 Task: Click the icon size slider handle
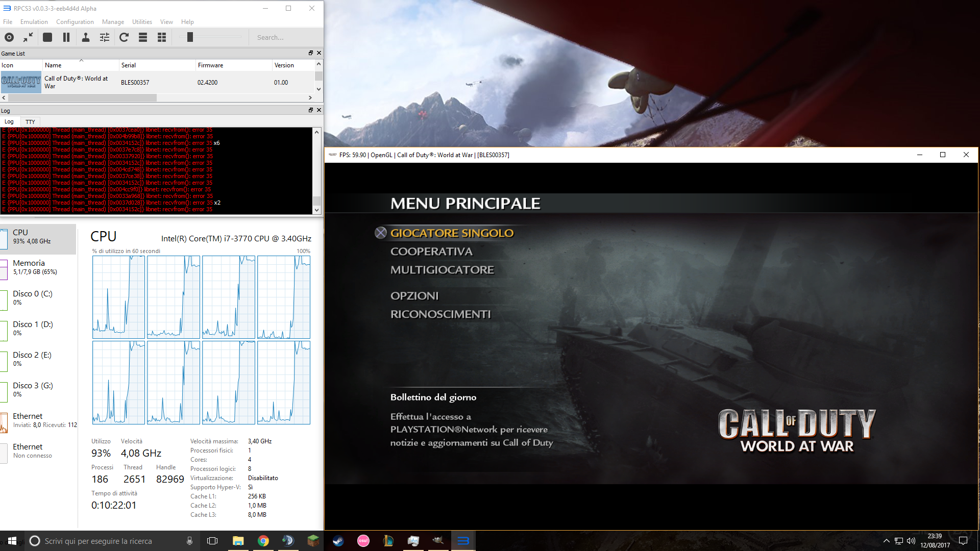pyautogui.click(x=190, y=37)
